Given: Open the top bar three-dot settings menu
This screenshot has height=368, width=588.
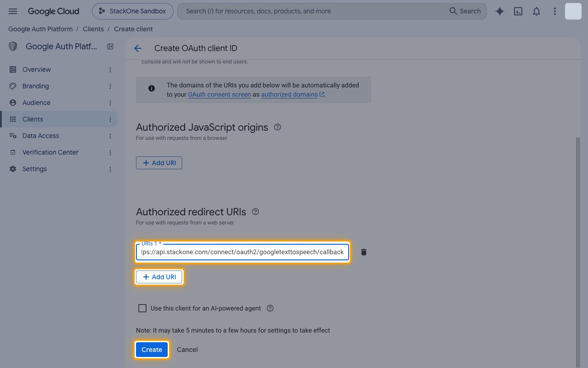Looking at the screenshot, I should tap(555, 11).
